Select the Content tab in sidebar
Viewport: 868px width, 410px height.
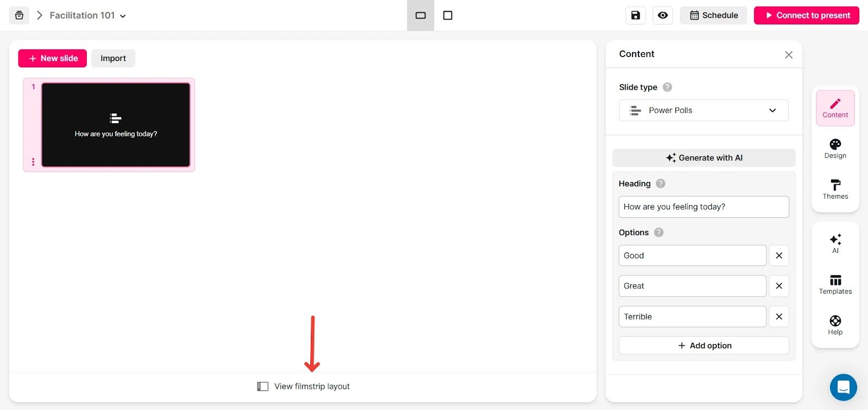click(835, 108)
